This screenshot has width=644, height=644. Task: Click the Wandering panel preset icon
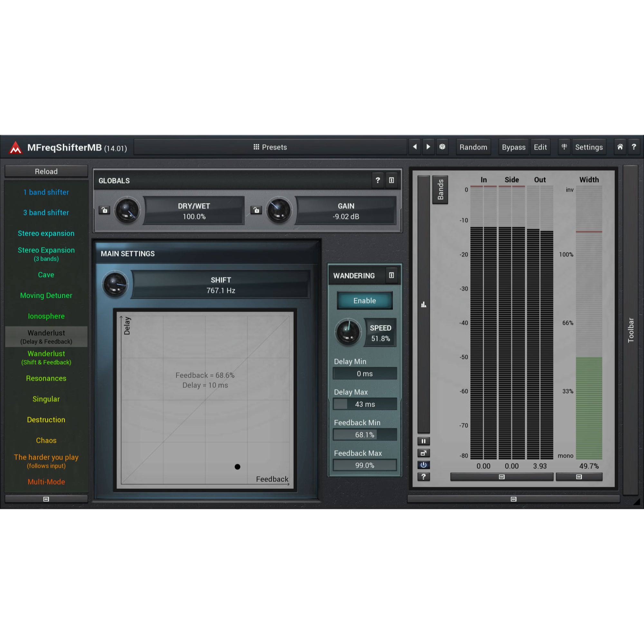pos(392,275)
